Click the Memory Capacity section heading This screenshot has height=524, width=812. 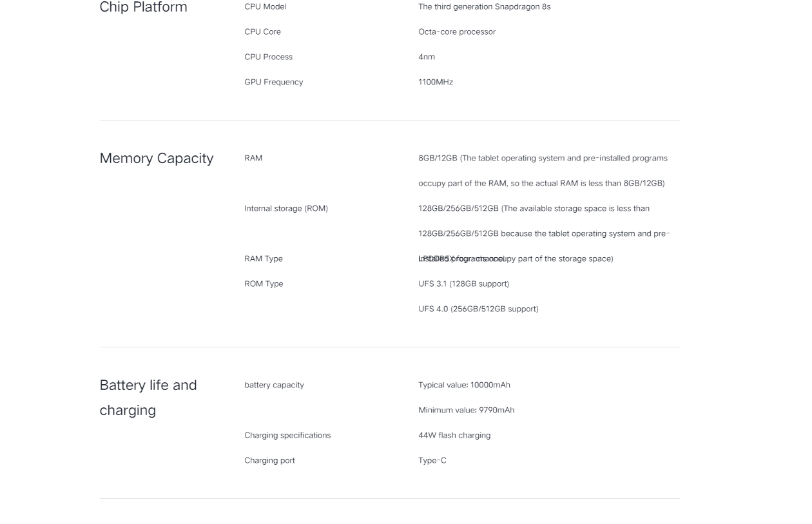[157, 158]
